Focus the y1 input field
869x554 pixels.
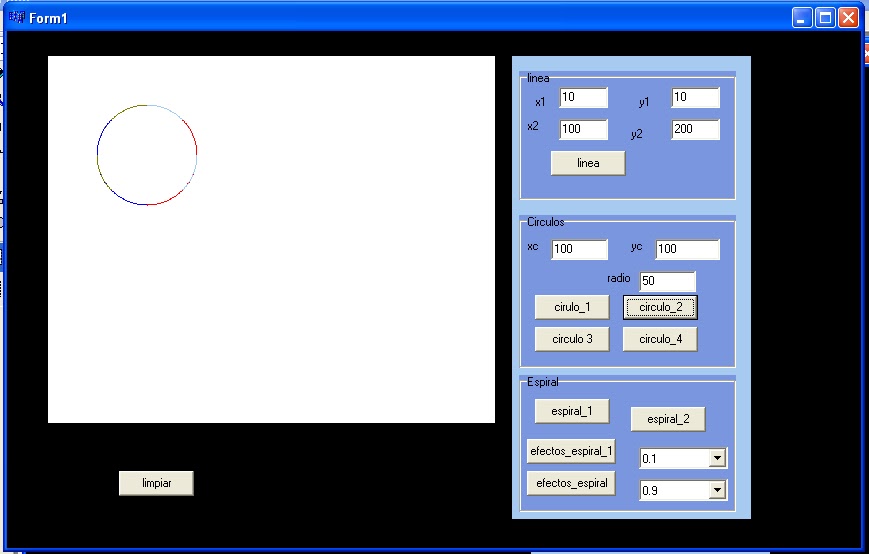(696, 98)
